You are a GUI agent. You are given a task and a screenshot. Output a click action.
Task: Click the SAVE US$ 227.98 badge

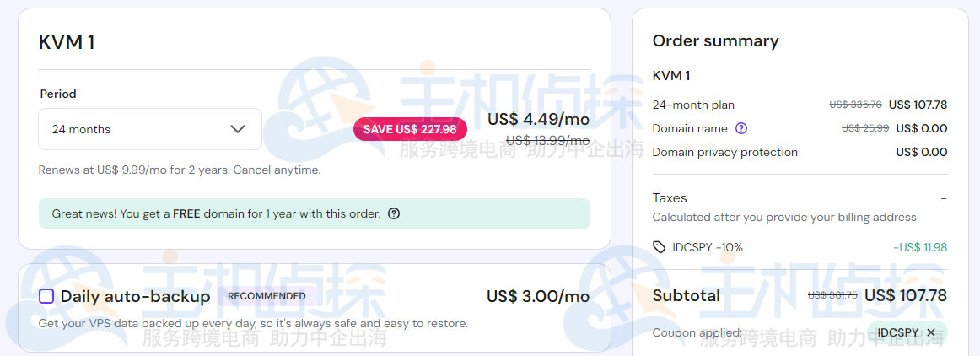pos(410,129)
